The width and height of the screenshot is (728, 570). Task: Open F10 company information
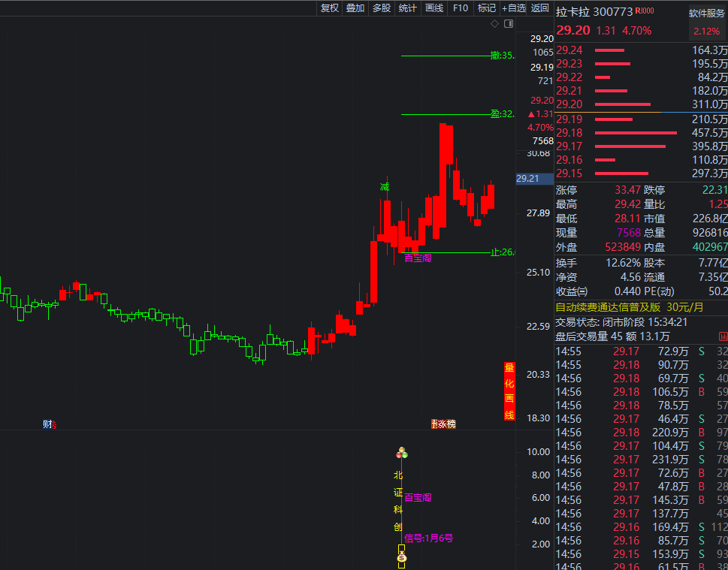461,8
